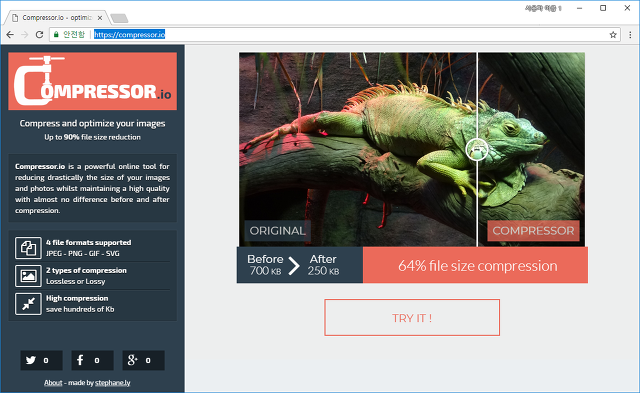Click the white arrow between Before and After
Image resolution: width=640 pixels, height=393 pixels.
(294, 266)
